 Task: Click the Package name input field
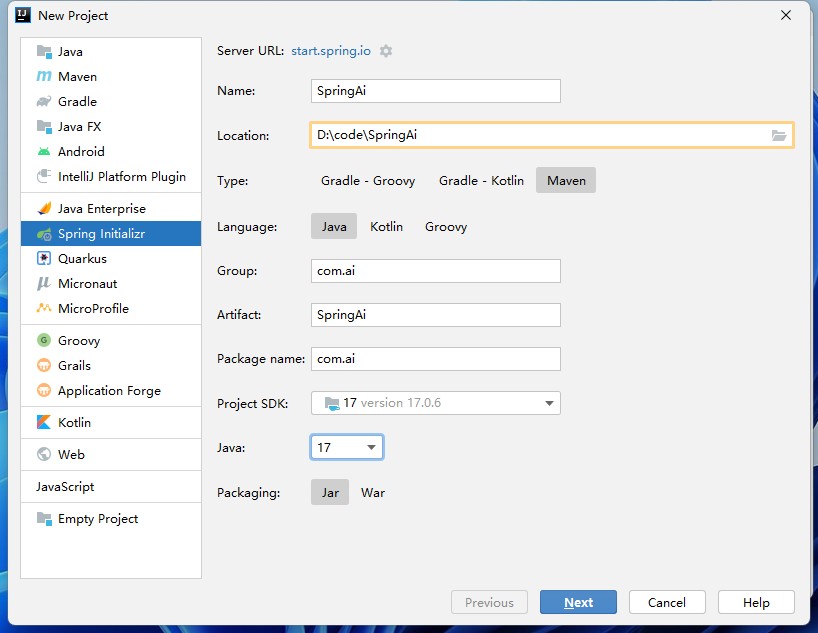coord(436,359)
